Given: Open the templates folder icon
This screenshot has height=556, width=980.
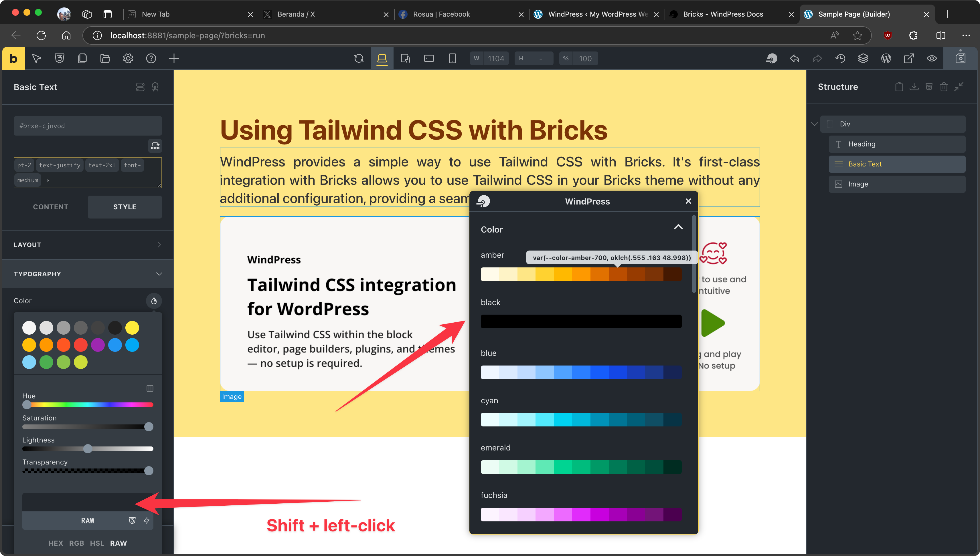Looking at the screenshot, I should pos(105,58).
